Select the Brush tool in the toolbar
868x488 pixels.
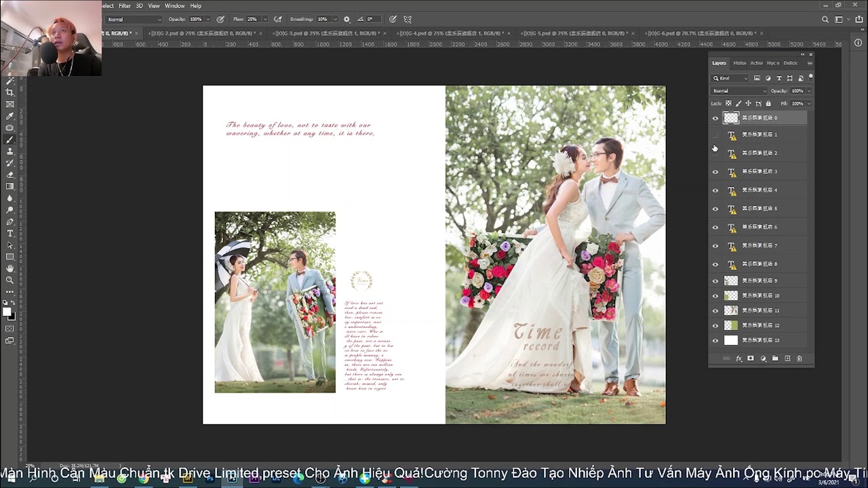click(x=9, y=140)
